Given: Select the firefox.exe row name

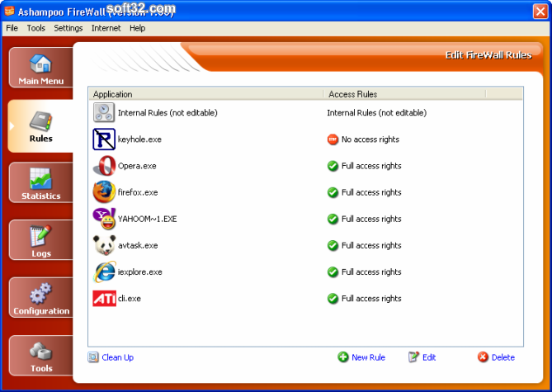Looking at the screenshot, I should (138, 192).
